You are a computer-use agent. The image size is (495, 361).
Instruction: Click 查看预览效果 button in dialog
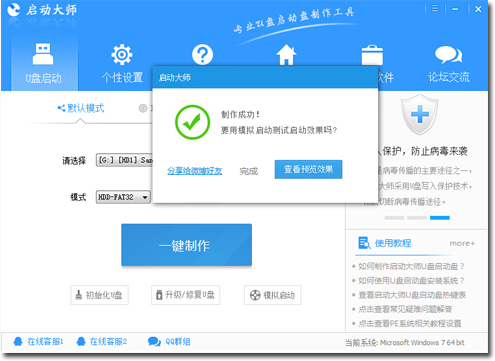coord(308,169)
